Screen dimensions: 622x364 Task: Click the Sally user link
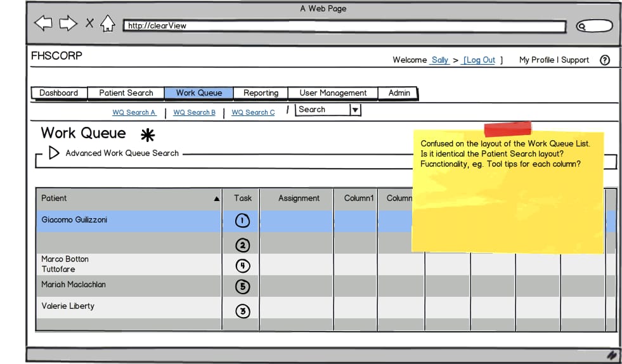pos(439,60)
